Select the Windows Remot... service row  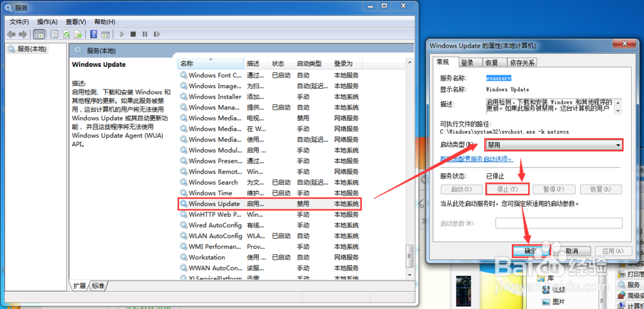pyautogui.click(x=270, y=171)
